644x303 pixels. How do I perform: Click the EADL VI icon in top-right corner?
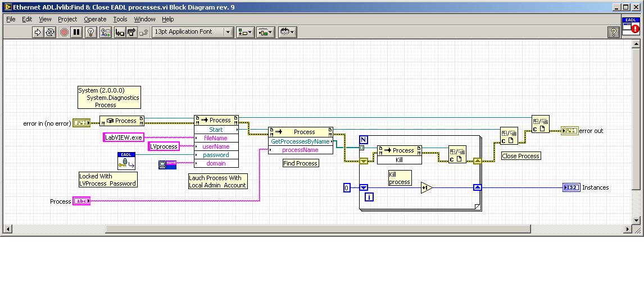pyautogui.click(x=631, y=26)
